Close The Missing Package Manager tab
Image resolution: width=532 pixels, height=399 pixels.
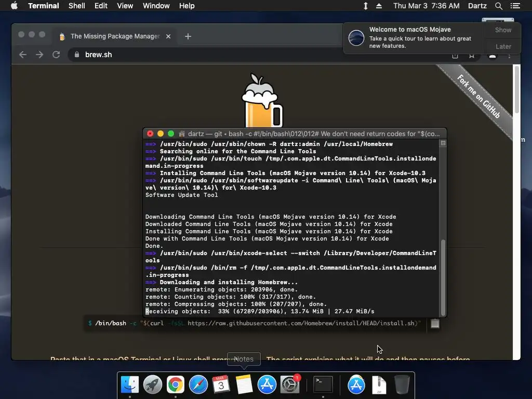point(168,36)
